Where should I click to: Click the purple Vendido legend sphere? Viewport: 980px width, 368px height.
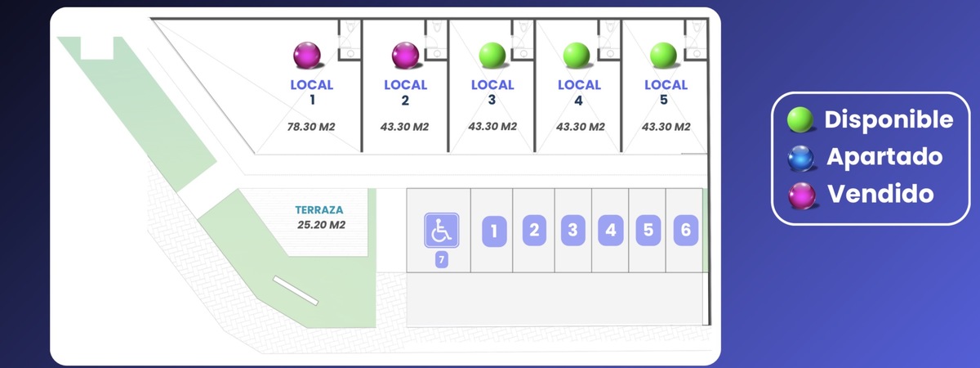[800, 195]
